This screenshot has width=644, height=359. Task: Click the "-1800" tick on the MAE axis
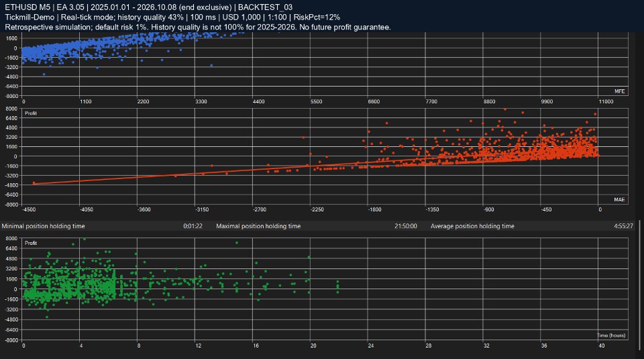[x=374, y=209]
